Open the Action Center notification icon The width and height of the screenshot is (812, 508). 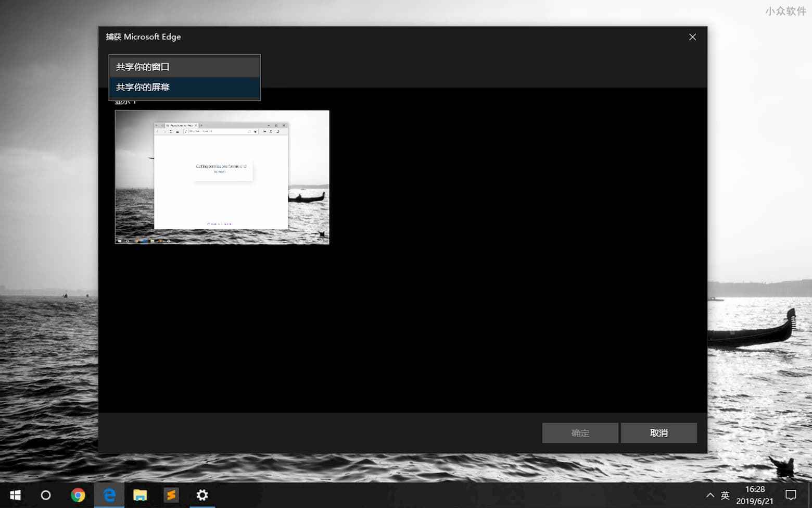coord(791,495)
